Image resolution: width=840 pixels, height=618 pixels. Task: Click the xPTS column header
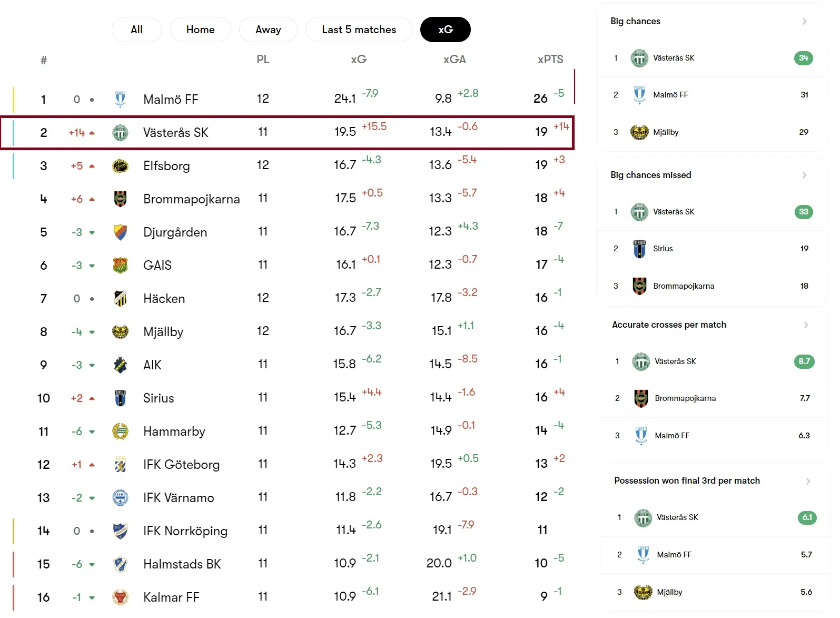(550, 60)
